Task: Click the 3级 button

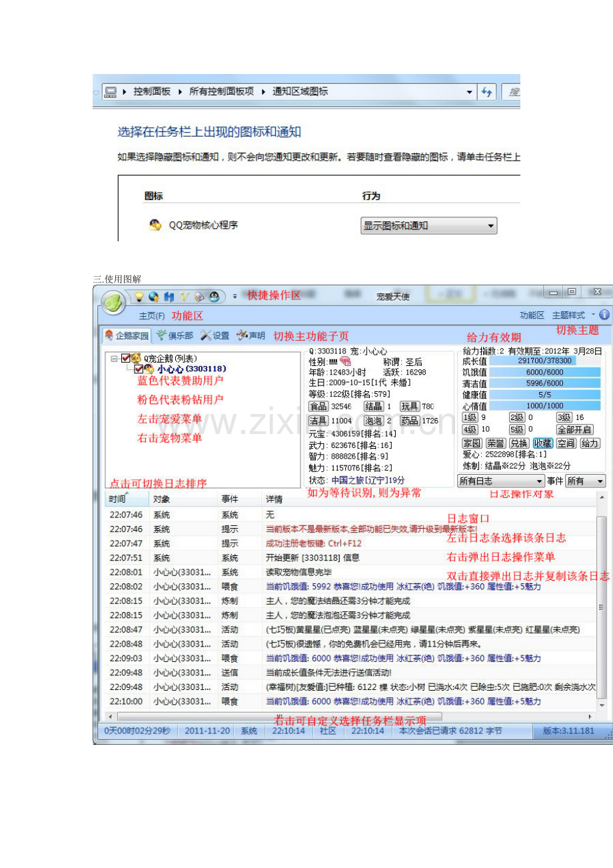Action: pyautogui.click(x=564, y=417)
